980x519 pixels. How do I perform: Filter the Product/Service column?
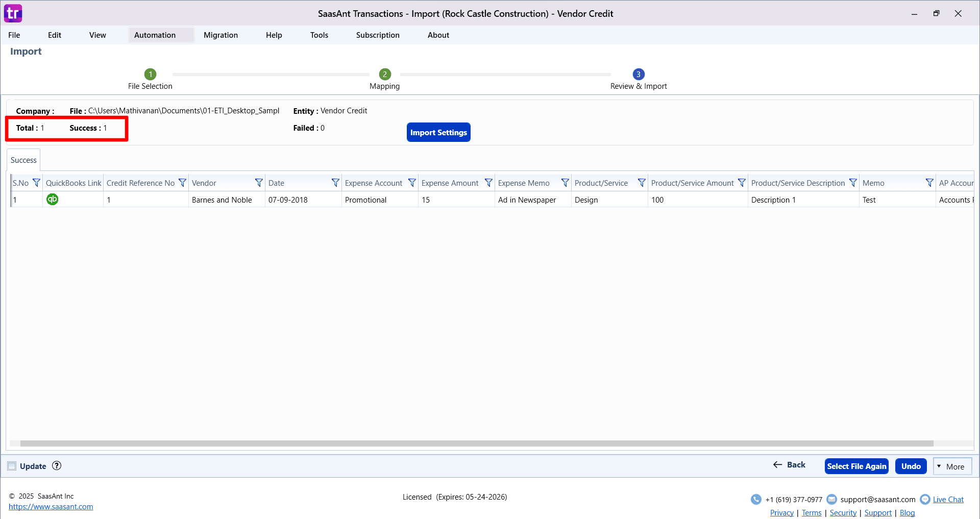click(642, 183)
